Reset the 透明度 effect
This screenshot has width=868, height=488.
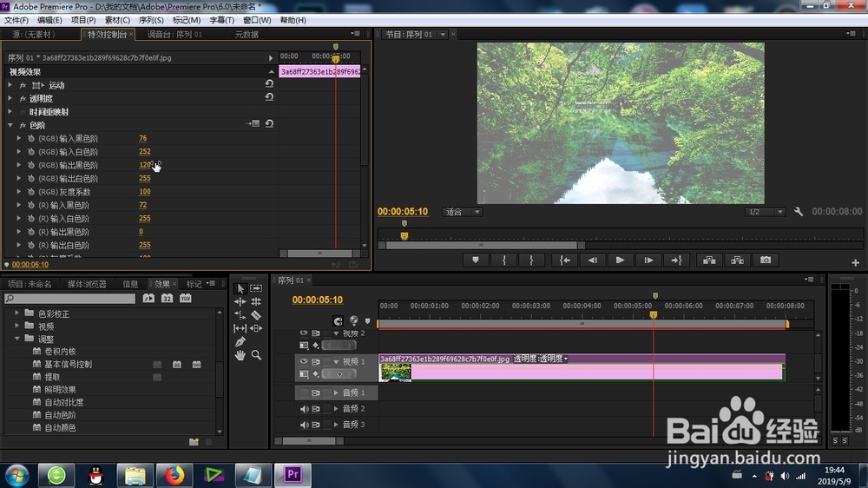coord(270,97)
